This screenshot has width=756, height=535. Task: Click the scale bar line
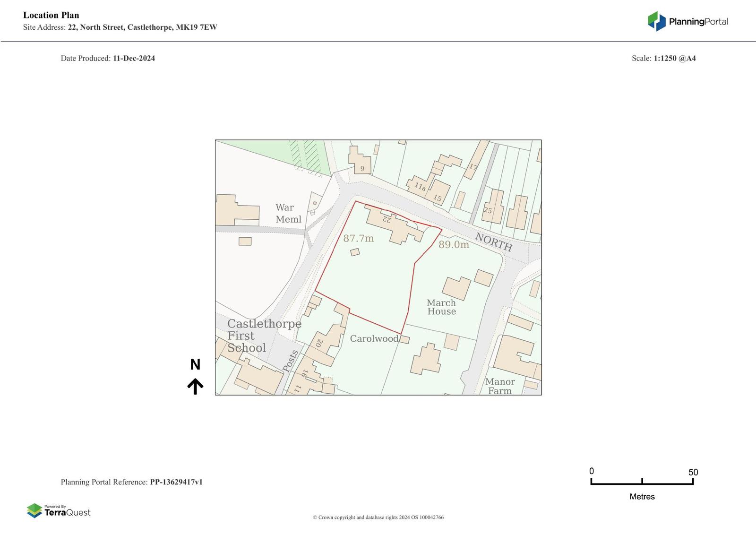642,483
